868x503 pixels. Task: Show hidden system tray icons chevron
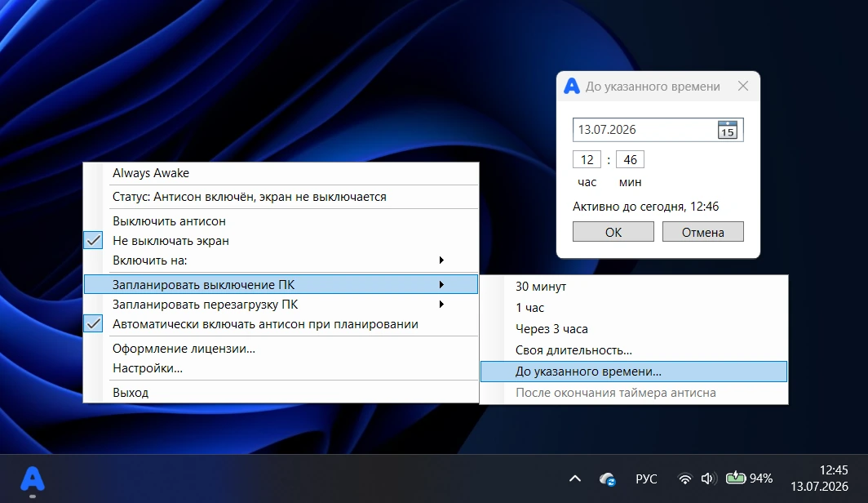575,478
